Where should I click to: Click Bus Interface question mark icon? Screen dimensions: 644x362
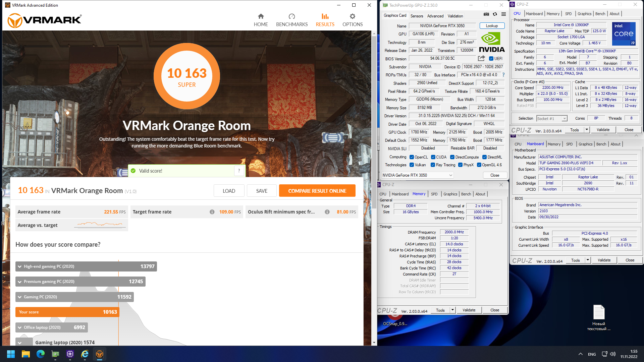tap(503, 75)
